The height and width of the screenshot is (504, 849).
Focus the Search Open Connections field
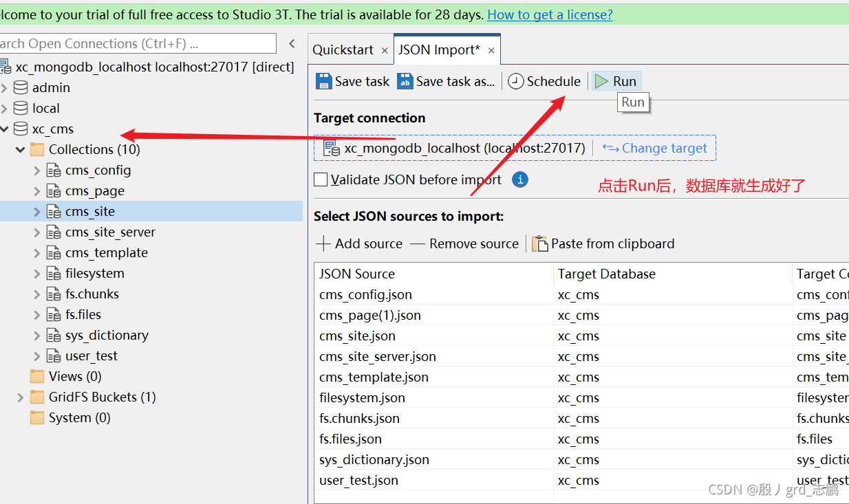tap(138, 43)
